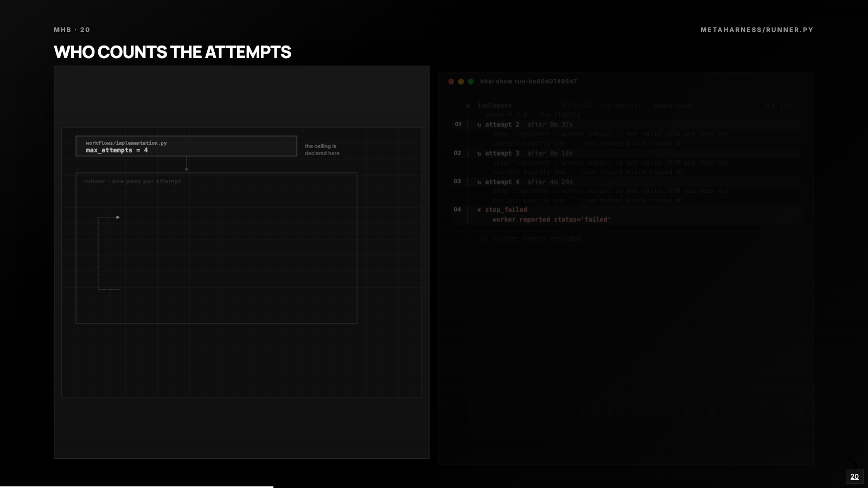Select the title 'WHO COUNTS THE ATTEMPTS'
Viewport: 868px width, 488px height.
[x=173, y=52]
